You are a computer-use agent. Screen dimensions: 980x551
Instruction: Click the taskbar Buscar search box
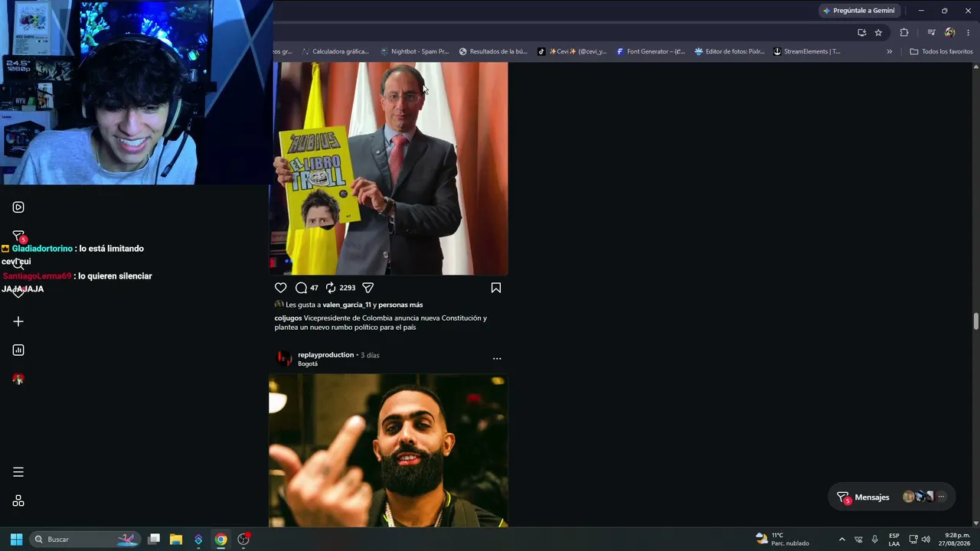pyautogui.click(x=87, y=540)
